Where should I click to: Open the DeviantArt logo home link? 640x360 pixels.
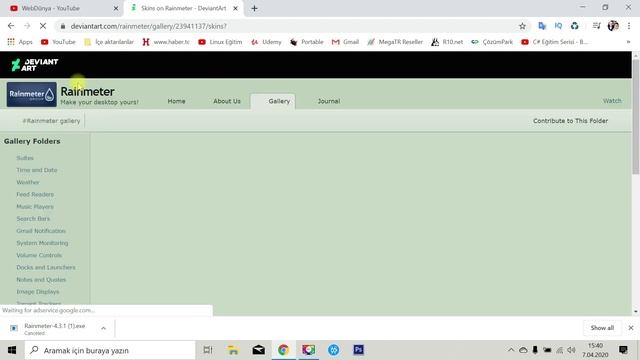coord(35,64)
